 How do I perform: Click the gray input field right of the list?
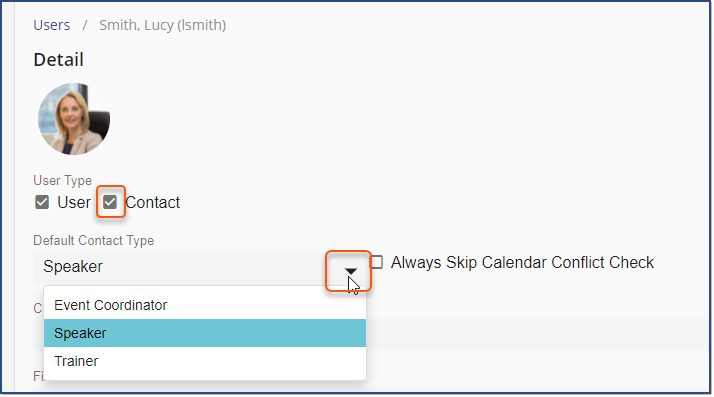tap(538, 335)
